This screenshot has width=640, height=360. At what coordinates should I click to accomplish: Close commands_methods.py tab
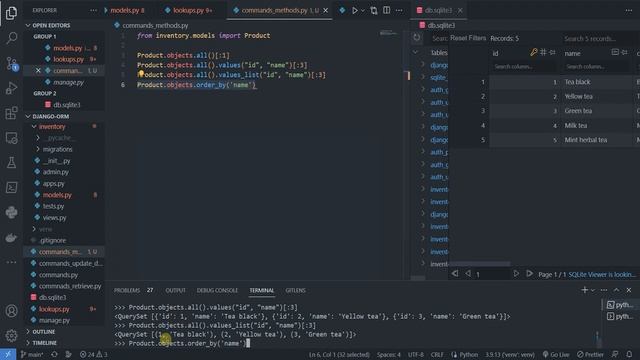tap(326, 10)
